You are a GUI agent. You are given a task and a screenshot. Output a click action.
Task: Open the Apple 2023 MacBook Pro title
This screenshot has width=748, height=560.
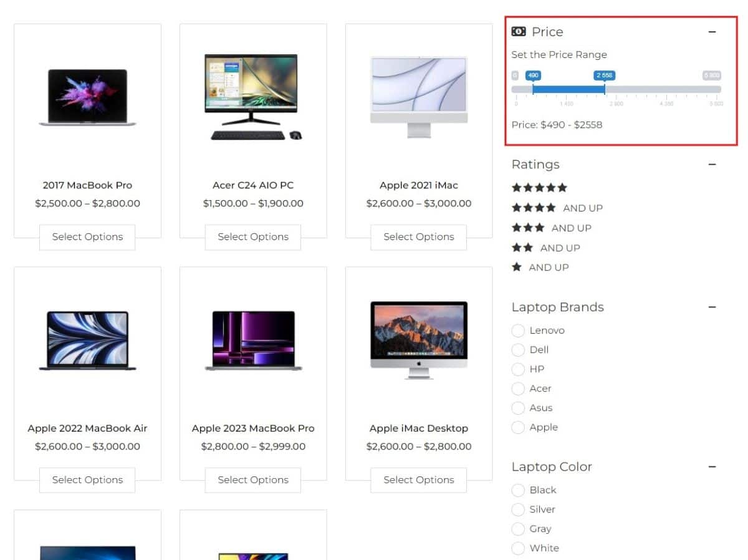coord(253,428)
